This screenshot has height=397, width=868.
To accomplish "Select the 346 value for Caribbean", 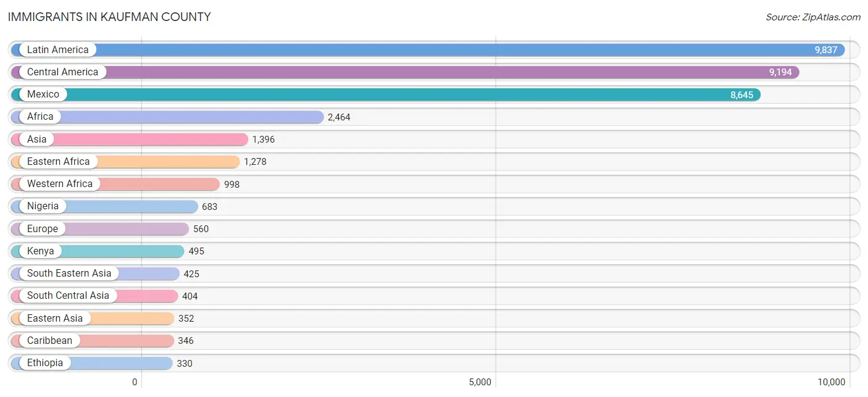I will point(186,341).
